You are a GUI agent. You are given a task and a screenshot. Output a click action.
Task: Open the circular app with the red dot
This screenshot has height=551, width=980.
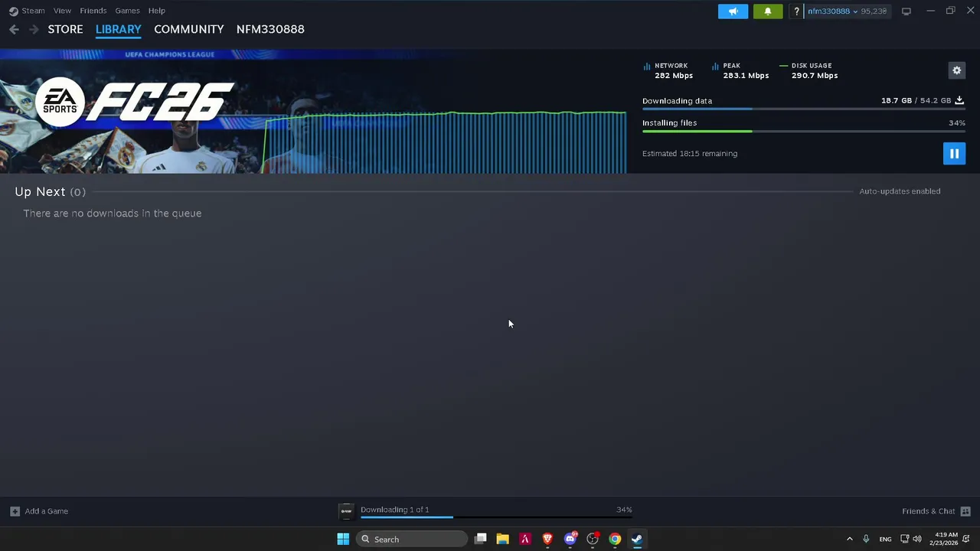(593, 539)
